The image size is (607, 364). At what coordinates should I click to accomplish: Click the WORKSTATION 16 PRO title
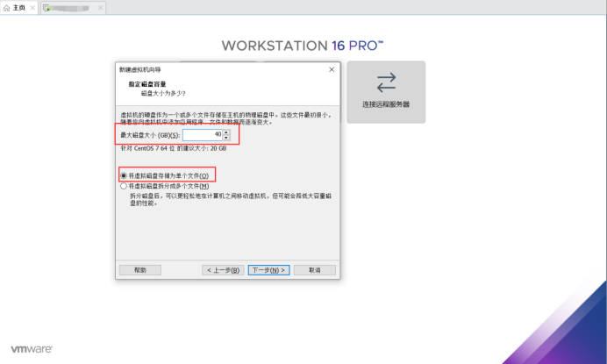pos(303,46)
